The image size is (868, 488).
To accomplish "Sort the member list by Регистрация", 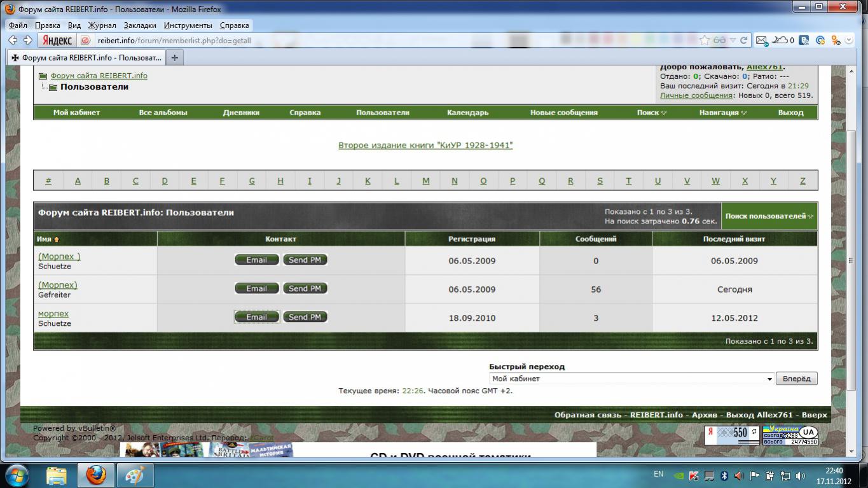I will (x=472, y=239).
